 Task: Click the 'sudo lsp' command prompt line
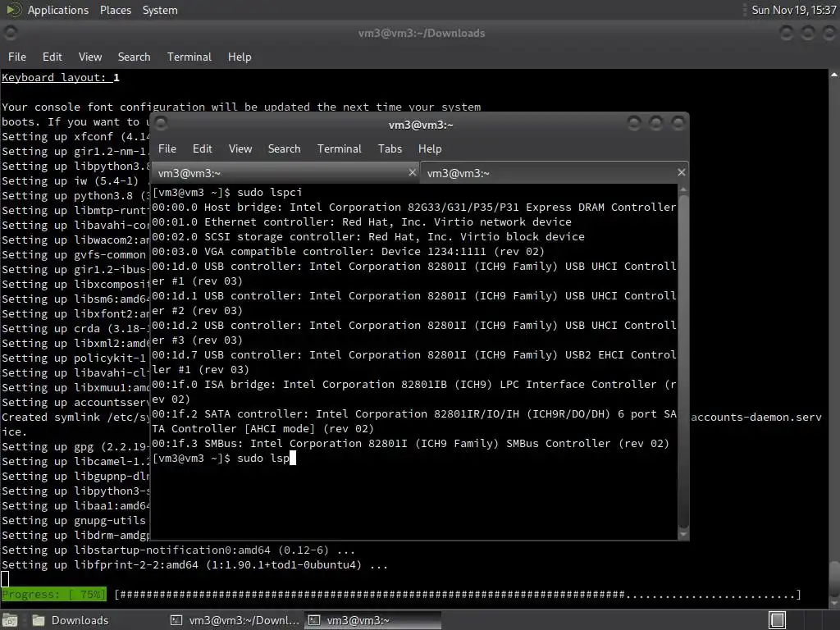click(225, 458)
